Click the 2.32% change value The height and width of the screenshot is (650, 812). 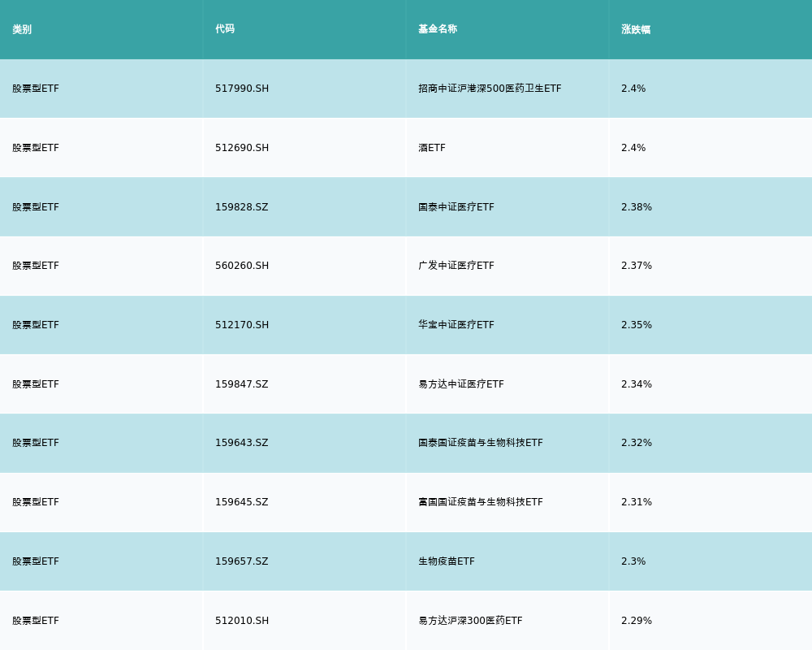point(637,443)
